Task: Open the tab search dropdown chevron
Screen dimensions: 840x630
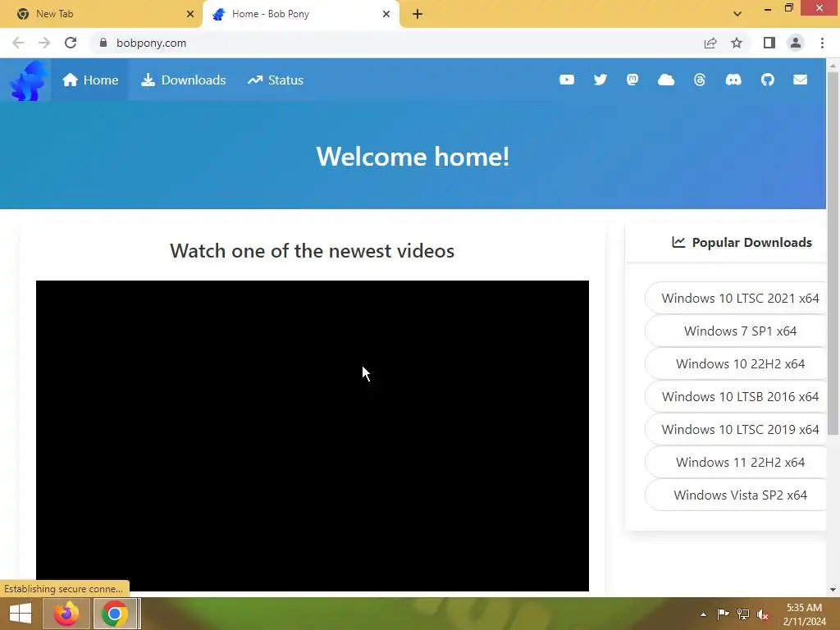Action: click(x=737, y=14)
